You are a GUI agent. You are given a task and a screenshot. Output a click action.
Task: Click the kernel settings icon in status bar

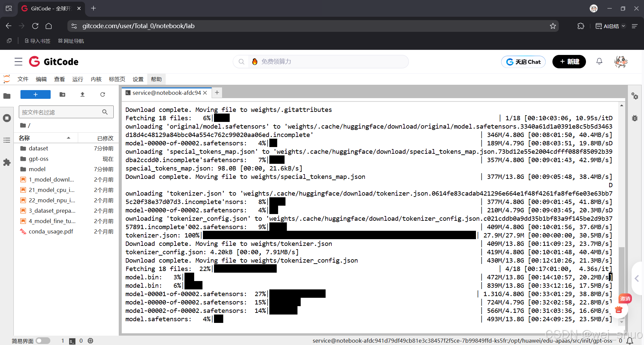[x=90, y=341]
